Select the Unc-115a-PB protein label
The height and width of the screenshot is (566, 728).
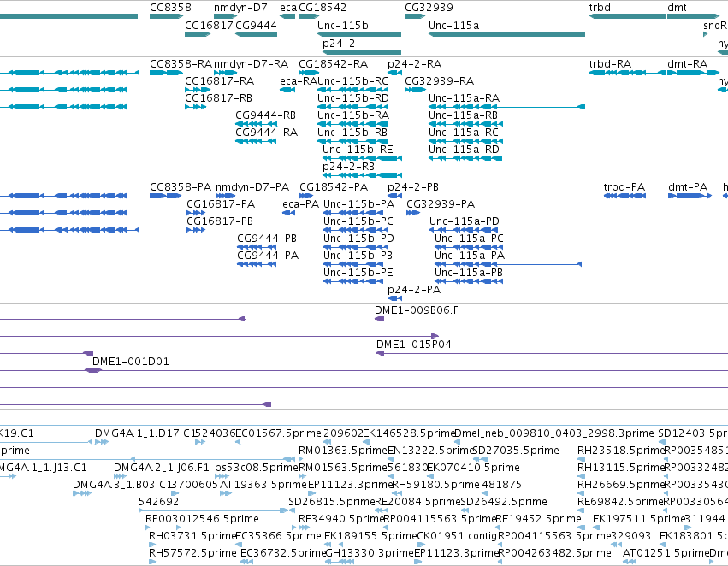(x=469, y=273)
